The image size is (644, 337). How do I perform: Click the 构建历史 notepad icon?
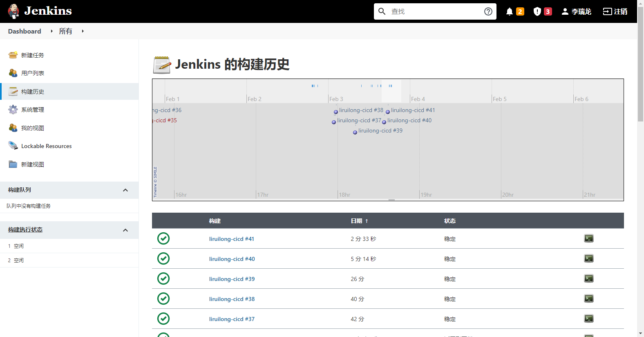click(x=13, y=91)
